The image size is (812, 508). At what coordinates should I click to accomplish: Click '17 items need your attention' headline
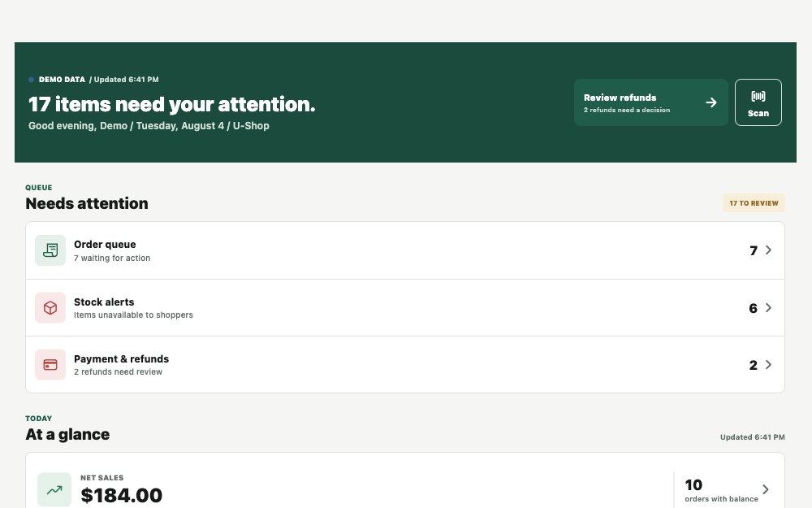171,104
